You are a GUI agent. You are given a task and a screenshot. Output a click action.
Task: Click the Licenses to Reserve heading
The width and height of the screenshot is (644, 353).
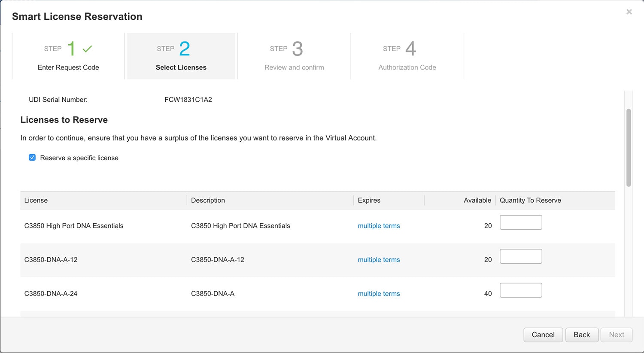(64, 120)
